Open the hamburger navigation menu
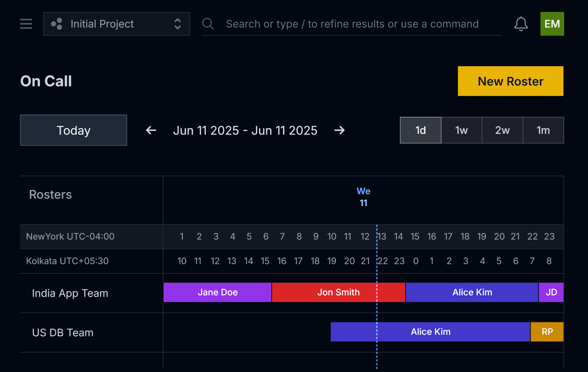588x372 pixels. click(x=26, y=24)
